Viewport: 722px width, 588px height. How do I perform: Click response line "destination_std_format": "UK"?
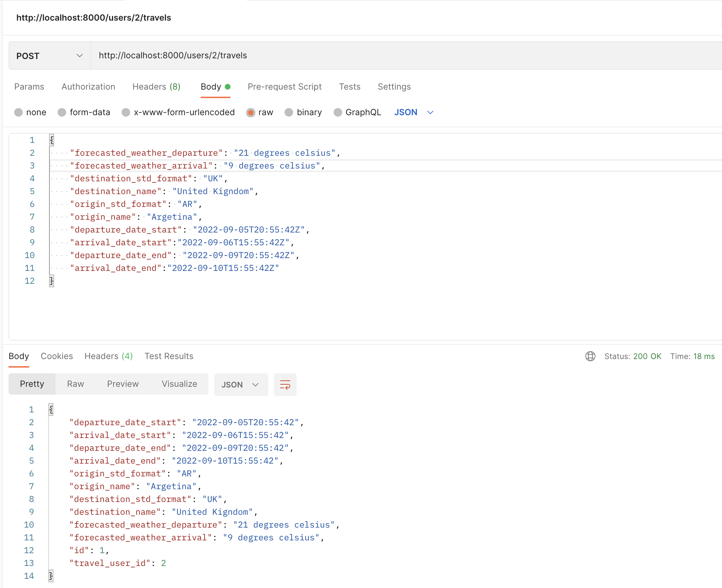pos(148,499)
